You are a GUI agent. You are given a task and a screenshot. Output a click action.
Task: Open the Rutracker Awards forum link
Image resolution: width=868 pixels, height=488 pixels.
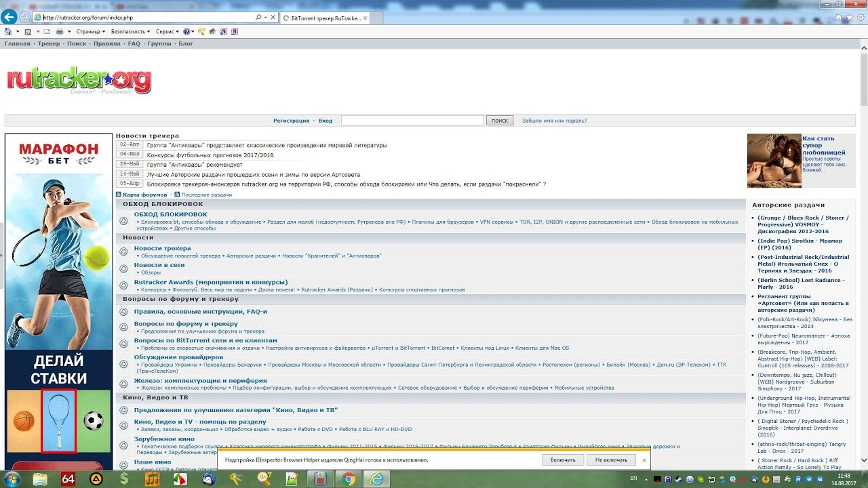211,282
